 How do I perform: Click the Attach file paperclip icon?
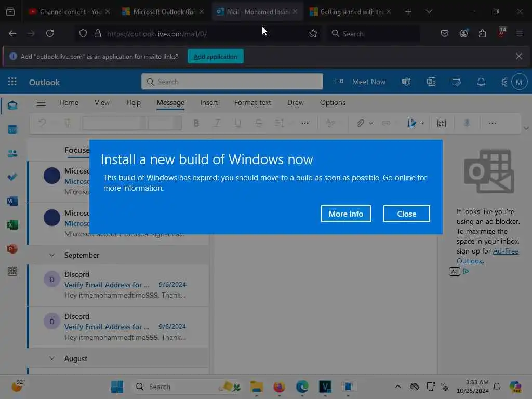click(361, 123)
